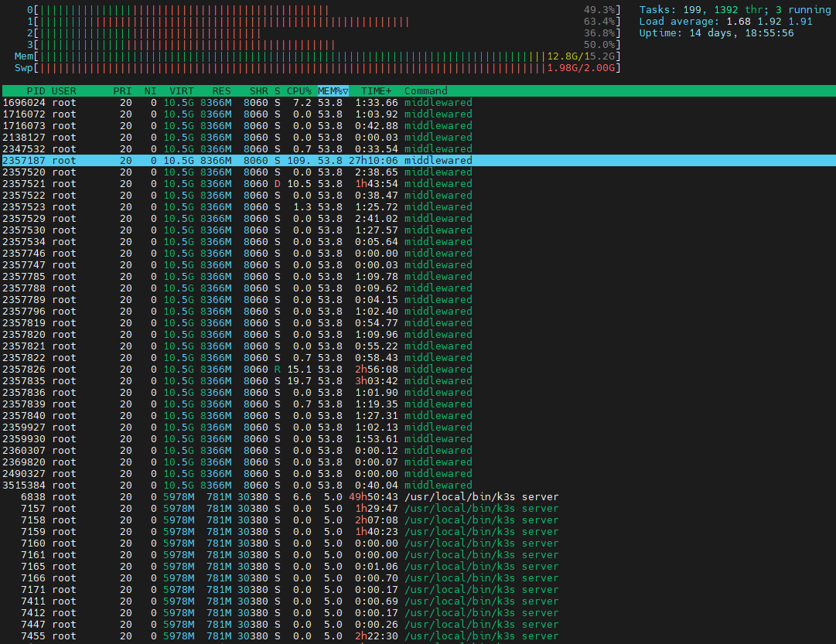
Task: Select process row with PID 2490327
Action: (x=418, y=474)
